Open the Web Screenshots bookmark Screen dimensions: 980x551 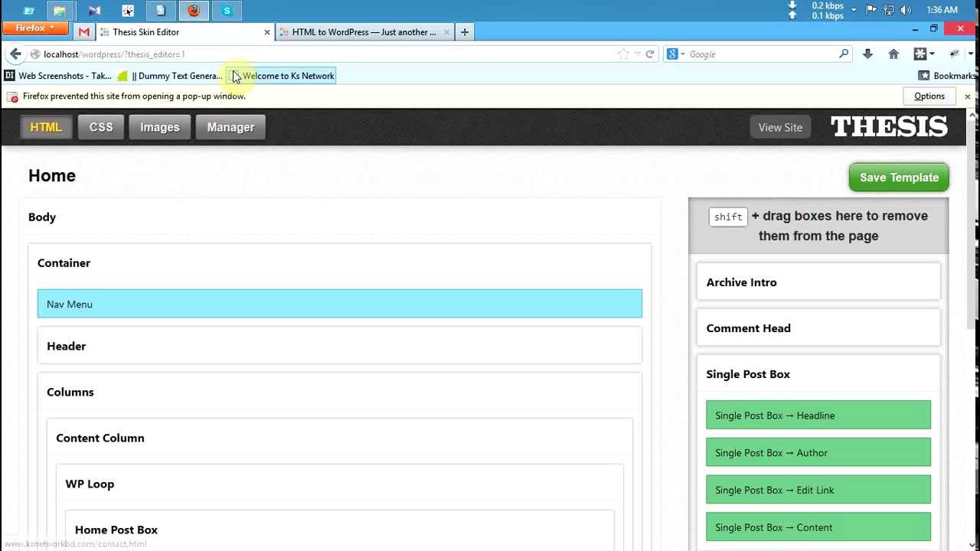(58, 76)
